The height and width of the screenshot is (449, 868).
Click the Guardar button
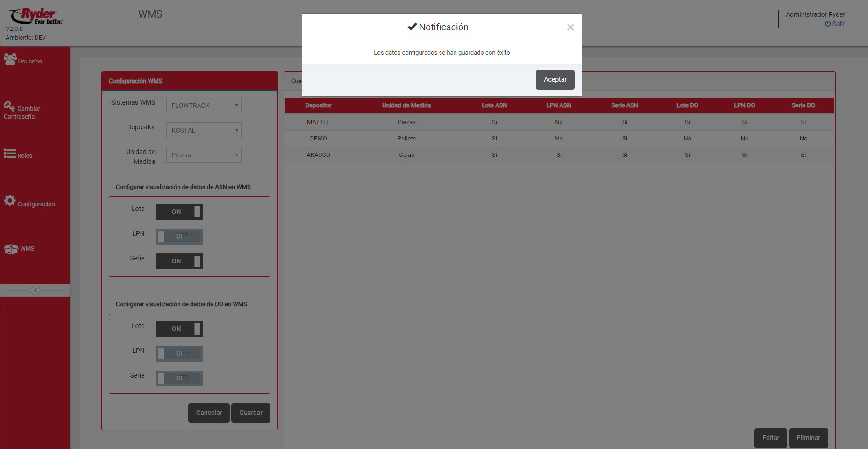point(251,413)
